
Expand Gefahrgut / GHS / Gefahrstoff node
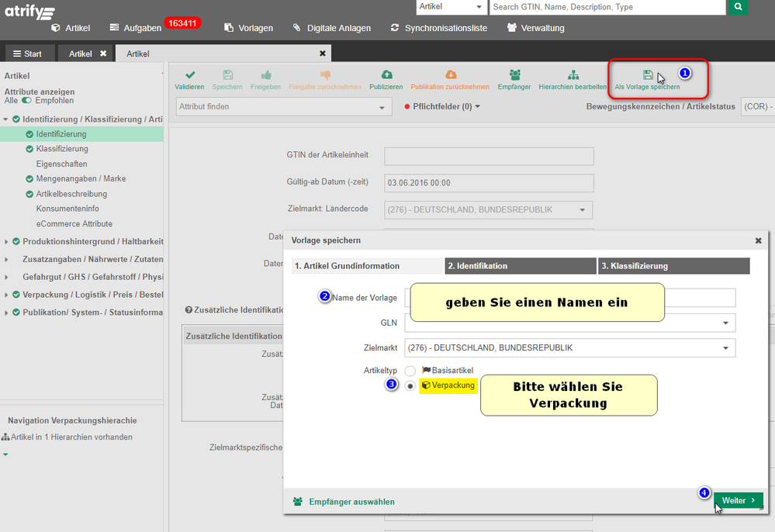pos(6,277)
